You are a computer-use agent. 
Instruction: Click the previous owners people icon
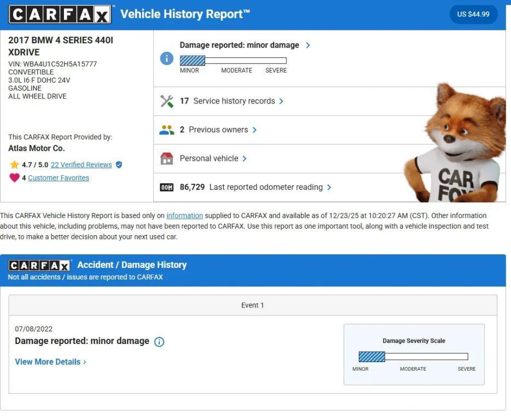pos(167,130)
